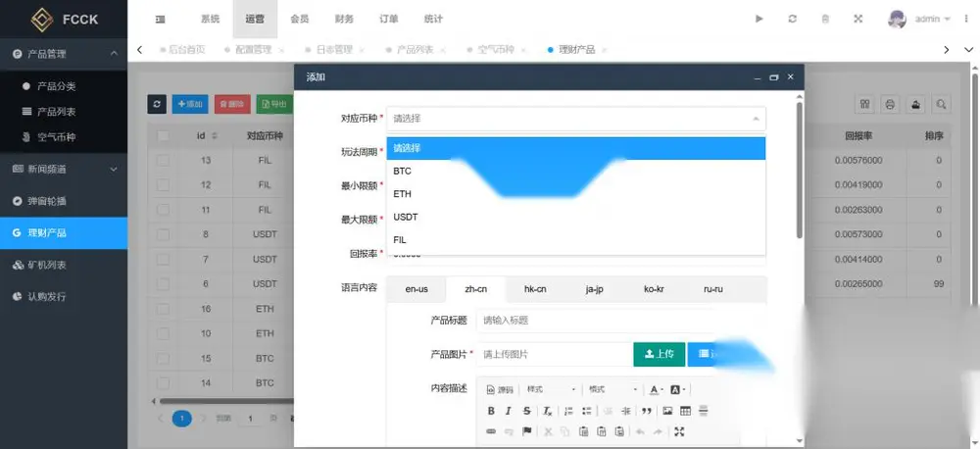Open 矿机列表 in the sidebar
This screenshot has height=449, width=980.
tap(64, 265)
